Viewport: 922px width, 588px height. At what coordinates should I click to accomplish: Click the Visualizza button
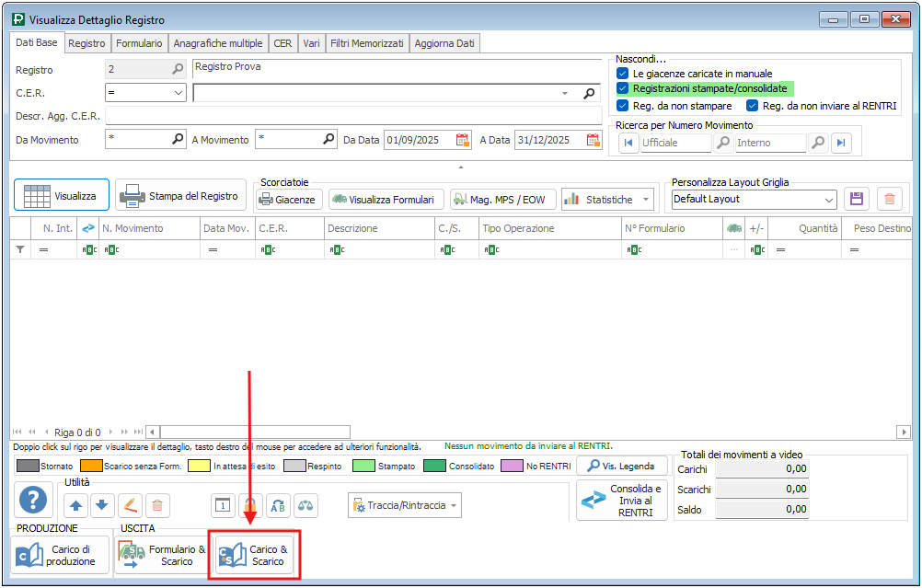point(62,196)
